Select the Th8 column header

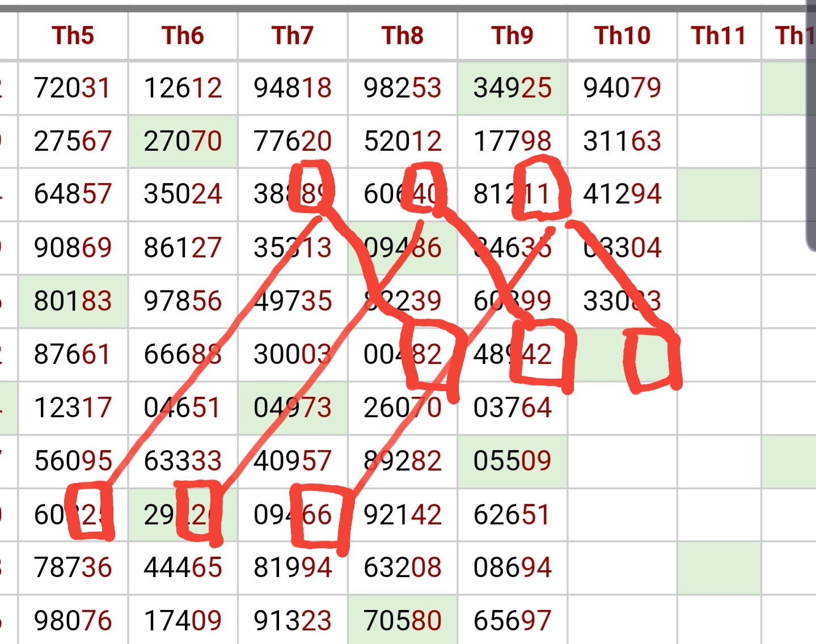(403, 36)
